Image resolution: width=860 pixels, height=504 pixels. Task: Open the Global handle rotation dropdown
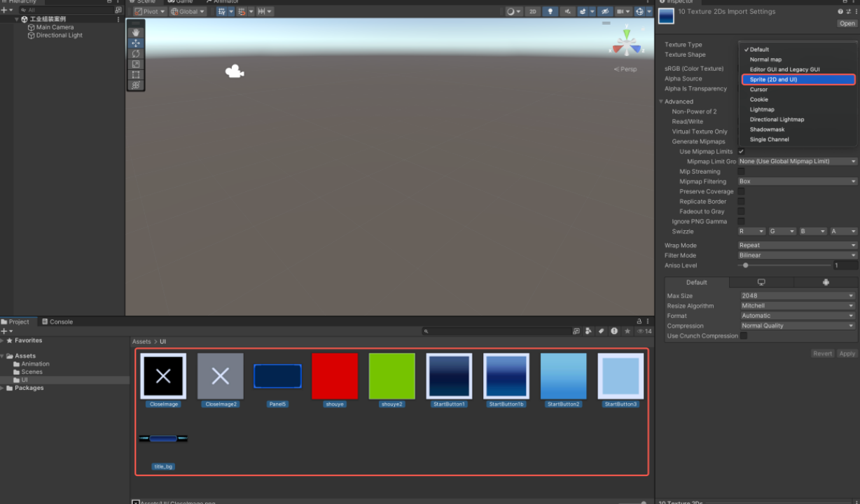point(188,11)
